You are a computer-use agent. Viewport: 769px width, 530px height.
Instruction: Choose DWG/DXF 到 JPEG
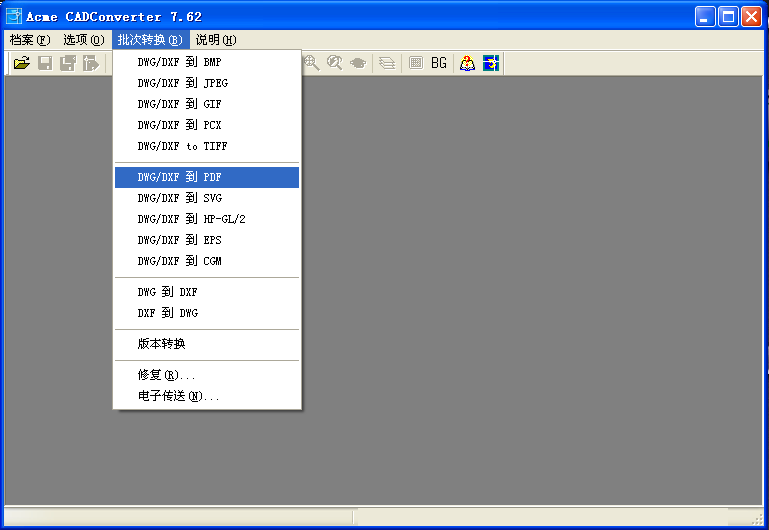[x=207, y=83]
